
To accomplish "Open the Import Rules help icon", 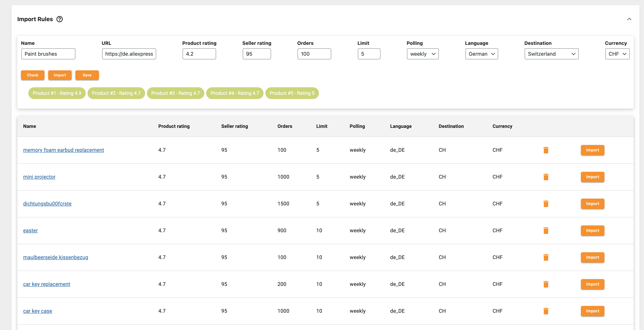I will pyautogui.click(x=60, y=19).
